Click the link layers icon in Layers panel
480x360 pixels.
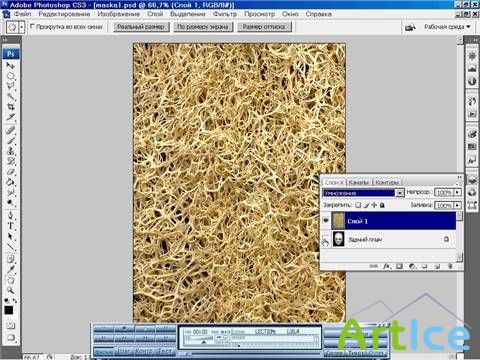coord(374,266)
